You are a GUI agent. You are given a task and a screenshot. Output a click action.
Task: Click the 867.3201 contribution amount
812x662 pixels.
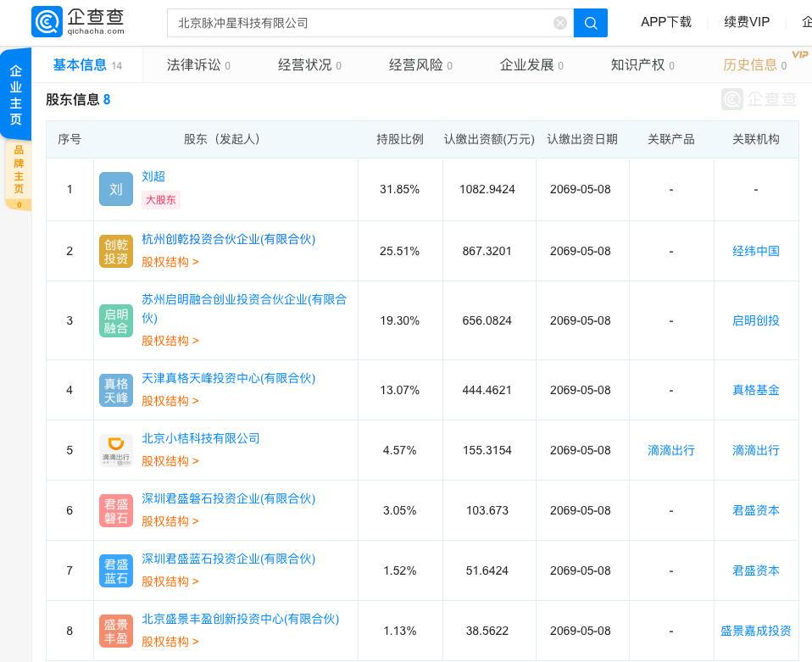coord(487,251)
